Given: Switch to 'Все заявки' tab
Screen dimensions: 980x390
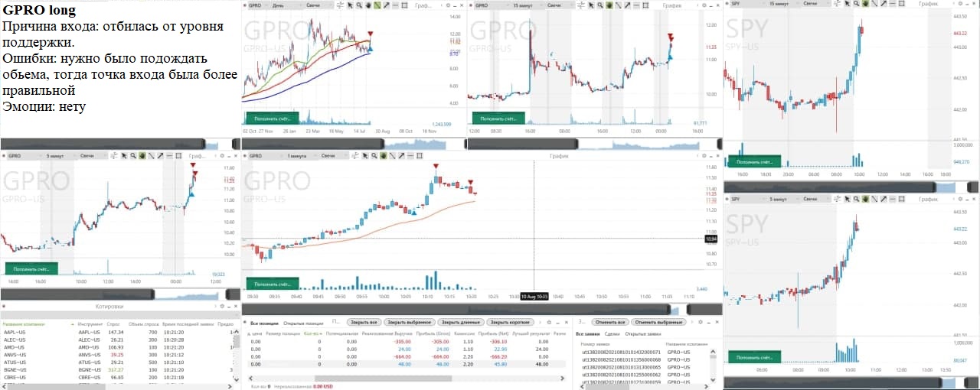Looking at the screenshot, I should pyautogui.click(x=587, y=334).
